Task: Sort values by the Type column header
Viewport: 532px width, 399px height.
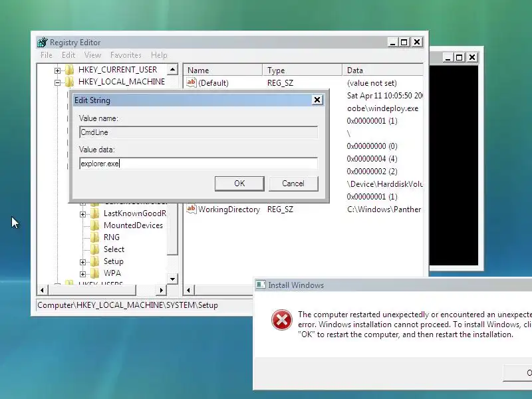Action: click(303, 70)
